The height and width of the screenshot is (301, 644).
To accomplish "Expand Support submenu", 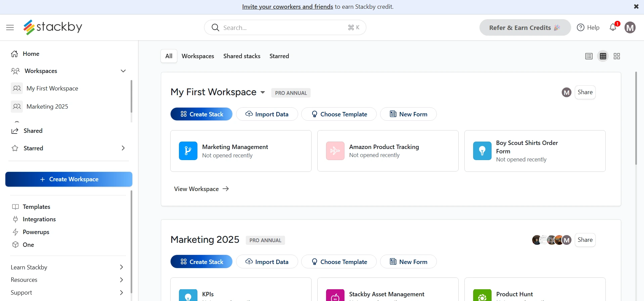I will pyautogui.click(x=122, y=293).
